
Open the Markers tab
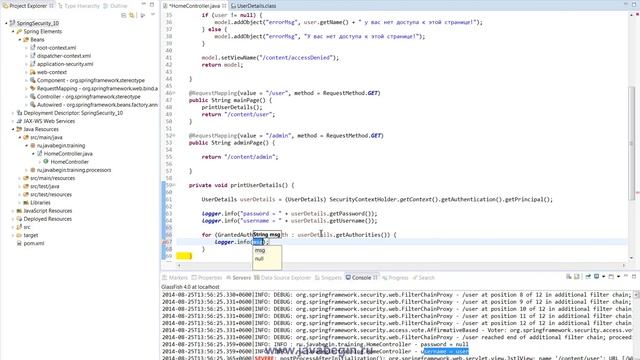coord(175,278)
